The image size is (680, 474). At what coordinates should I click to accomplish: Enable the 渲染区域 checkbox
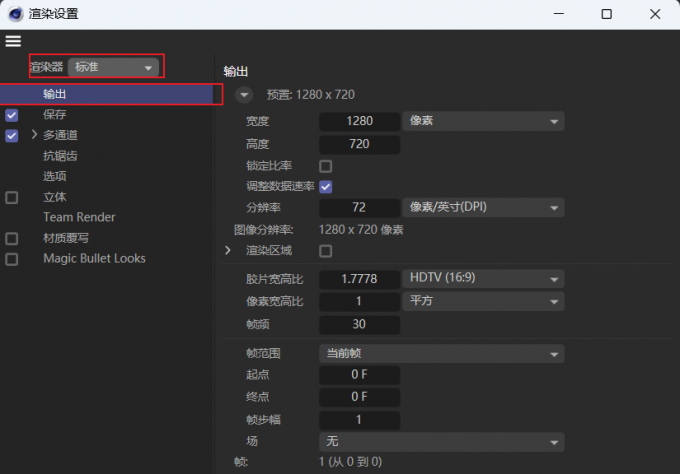click(x=326, y=251)
